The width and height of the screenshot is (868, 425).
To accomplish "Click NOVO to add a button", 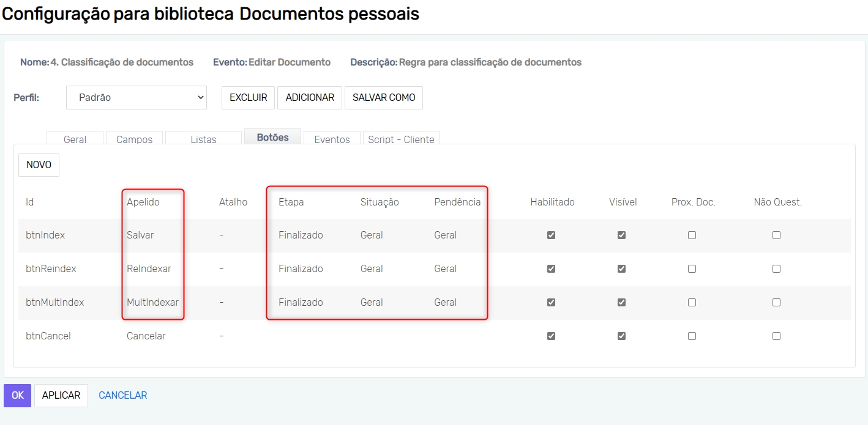I will pyautogui.click(x=39, y=165).
